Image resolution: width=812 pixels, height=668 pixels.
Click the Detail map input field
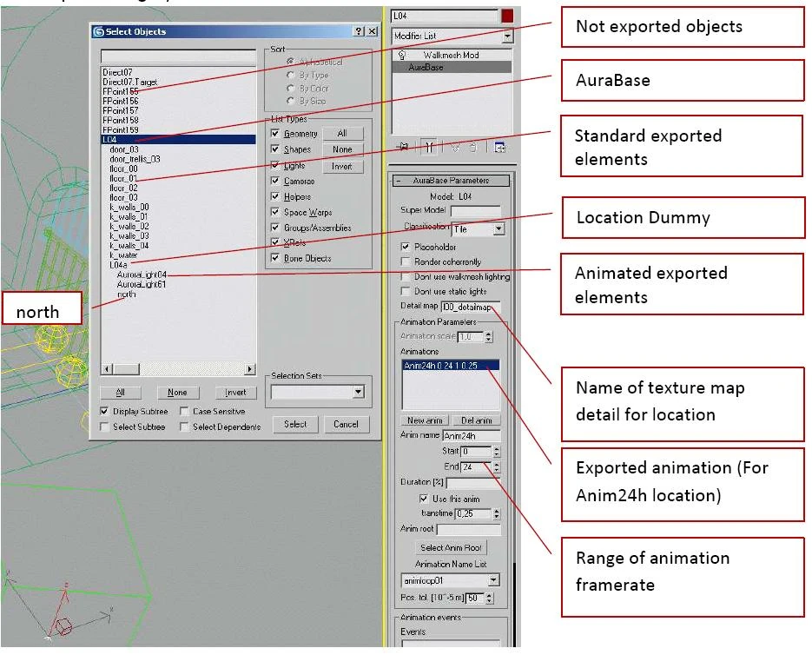point(471,308)
